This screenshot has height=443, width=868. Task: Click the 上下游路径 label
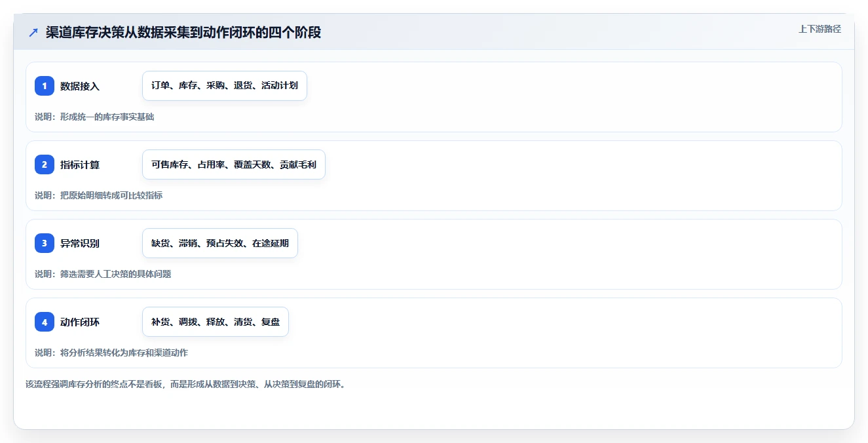820,29
